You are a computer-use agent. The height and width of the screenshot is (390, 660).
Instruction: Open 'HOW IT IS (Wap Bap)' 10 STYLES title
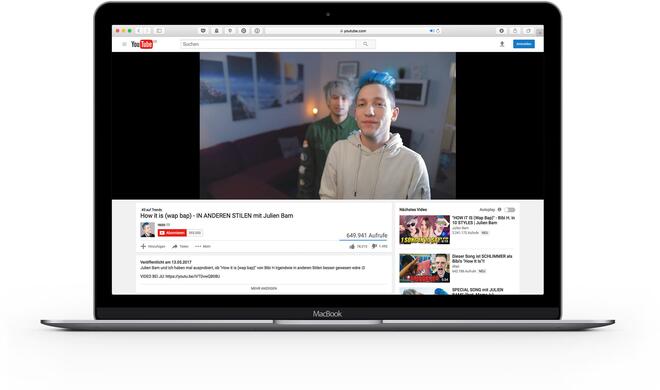(483, 220)
